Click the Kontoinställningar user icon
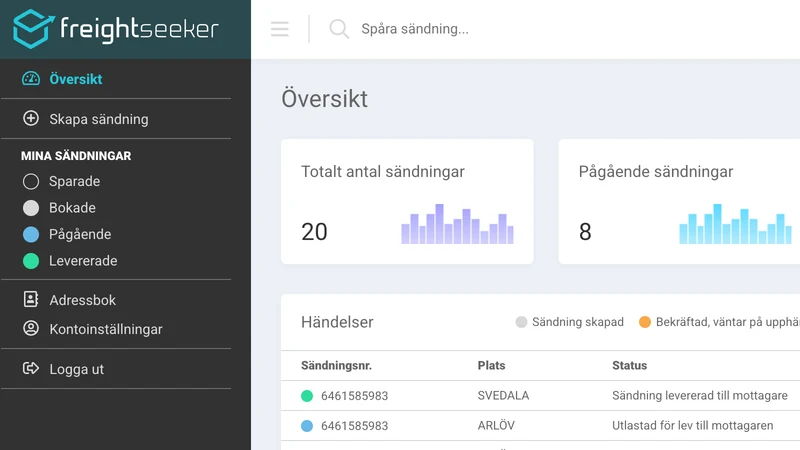 click(31, 328)
